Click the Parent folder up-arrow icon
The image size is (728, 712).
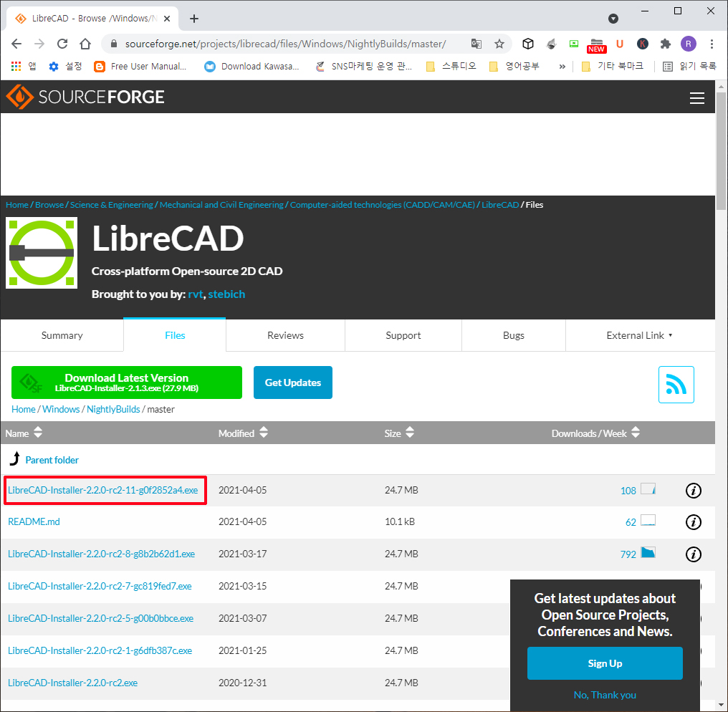pyautogui.click(x=15, y=458)
